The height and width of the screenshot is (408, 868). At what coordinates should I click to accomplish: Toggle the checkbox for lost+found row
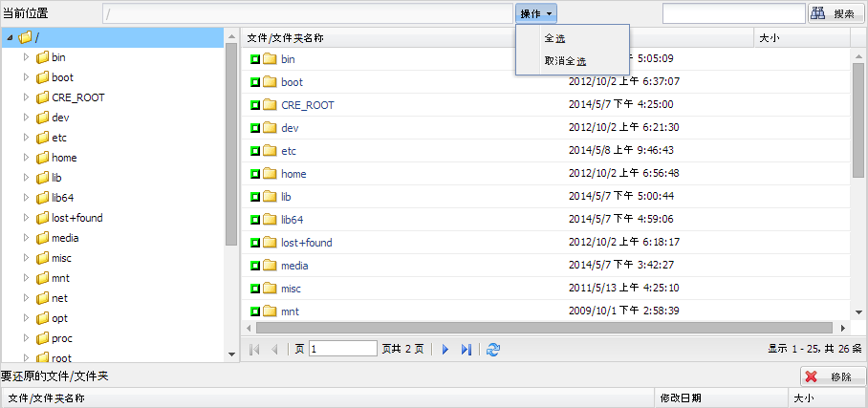[x=255, y=243]
